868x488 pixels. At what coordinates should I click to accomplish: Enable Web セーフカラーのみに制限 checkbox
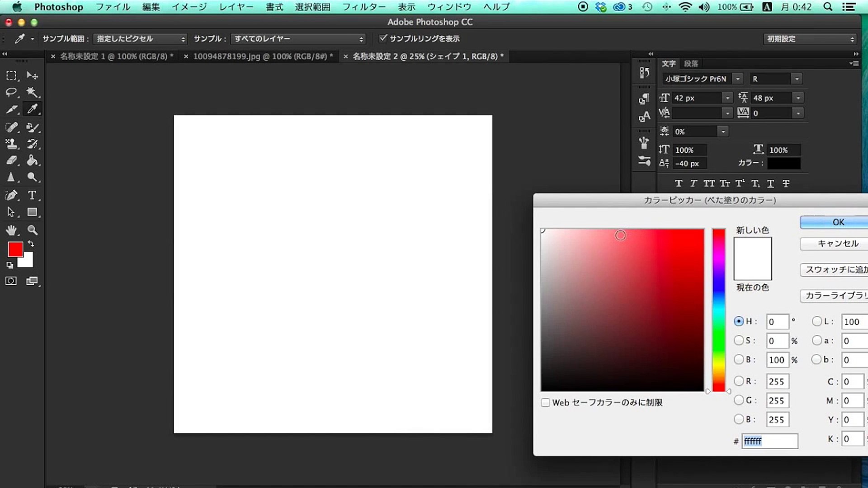pos(546,403)
